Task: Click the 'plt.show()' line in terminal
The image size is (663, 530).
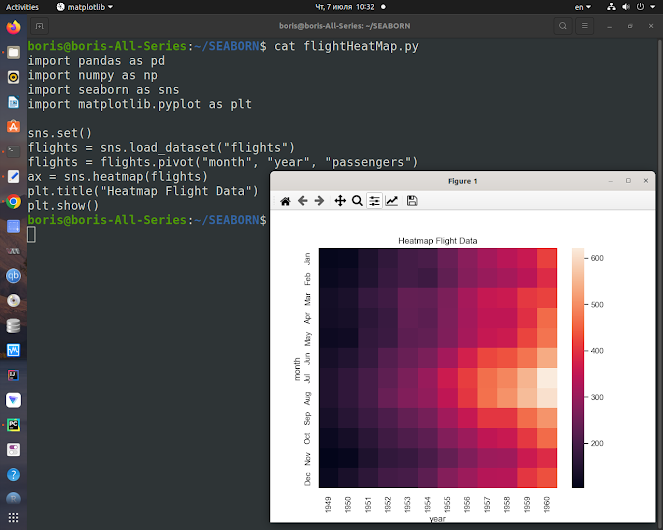Action: (x=63, y=206)
